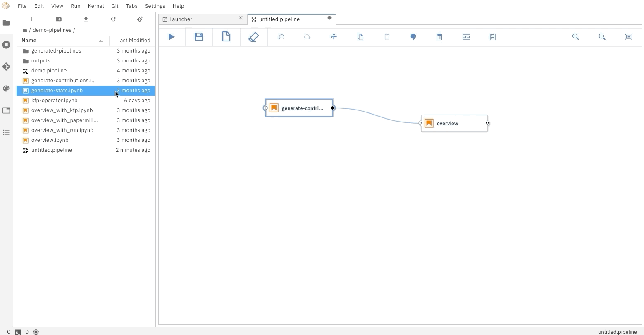Open the Git sidebar panel icon
This screenshot has width=644, height=335.
click(6, 67)
